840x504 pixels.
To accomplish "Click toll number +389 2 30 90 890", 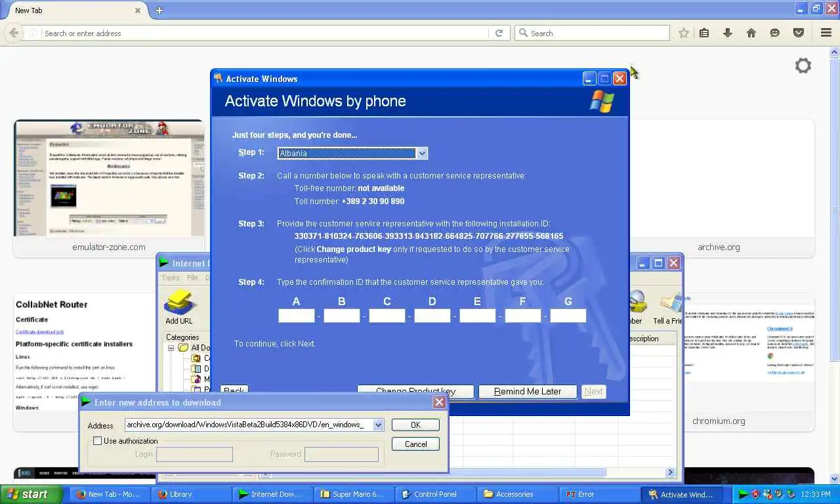I will [373, 201].
